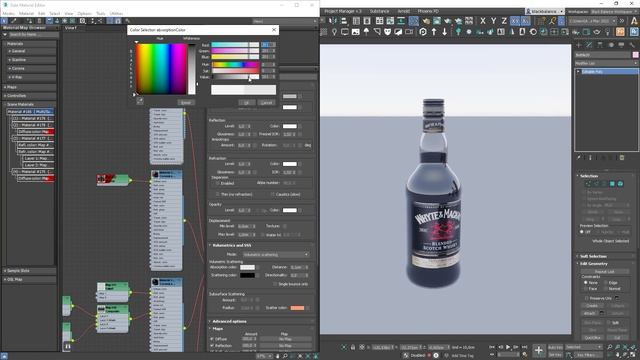Select the None constraint radio button
Viewport: 640px width, 360px height.
coord(585,282)
